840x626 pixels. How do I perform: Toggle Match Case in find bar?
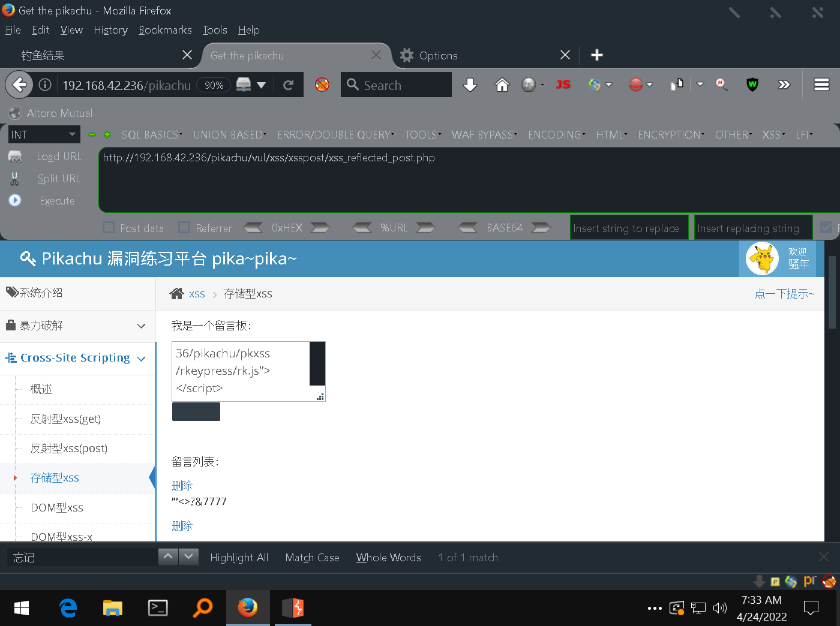[x=312, y=558]
